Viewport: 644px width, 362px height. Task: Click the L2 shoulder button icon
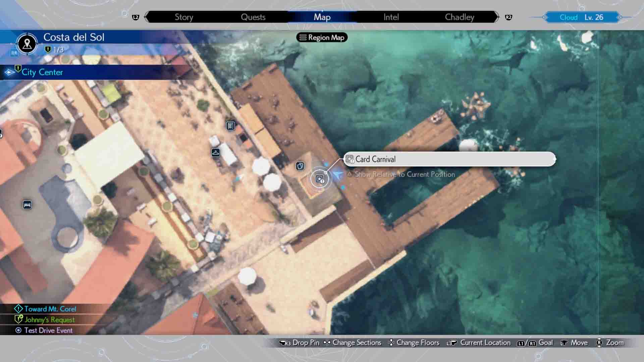(x=136, y=17)
